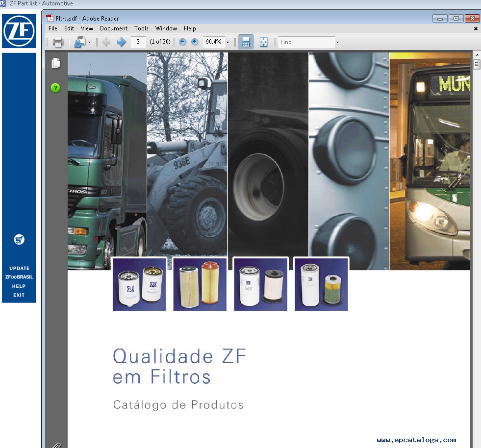
Task: Click the page number field
Action: click(138, 42)
